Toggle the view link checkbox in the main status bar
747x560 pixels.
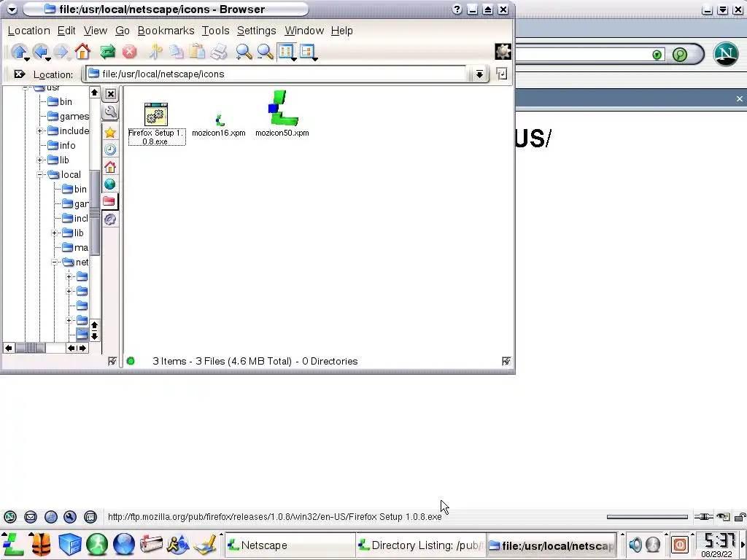pos(506,362)
